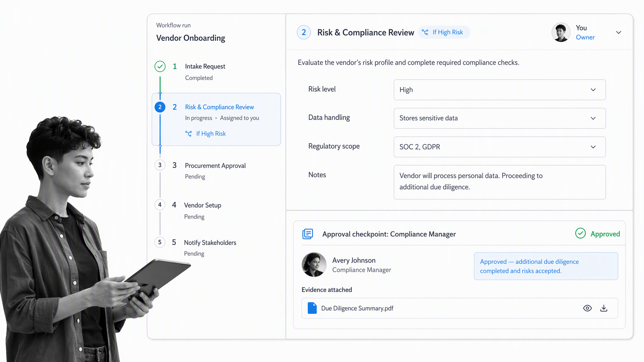This screenshot has height=362, width=644.
Task: Click the Compliance Manager role text
Action: [362, 270]
